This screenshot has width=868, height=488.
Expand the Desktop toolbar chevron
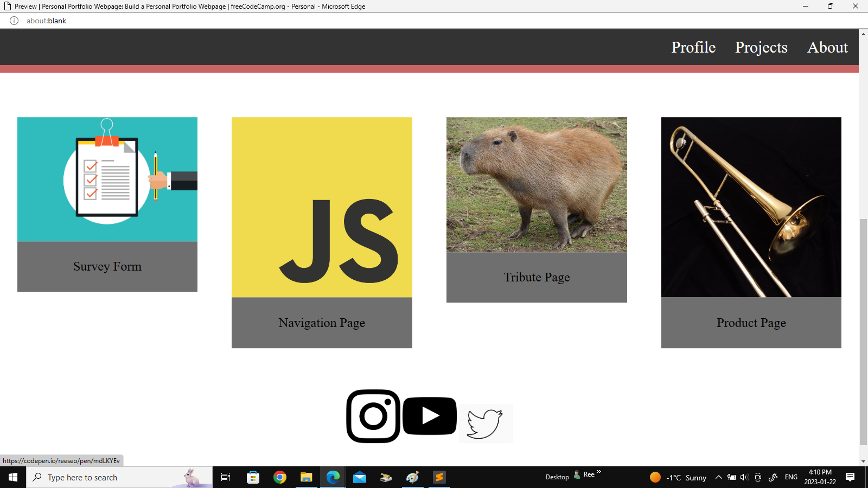pos(598,473)
